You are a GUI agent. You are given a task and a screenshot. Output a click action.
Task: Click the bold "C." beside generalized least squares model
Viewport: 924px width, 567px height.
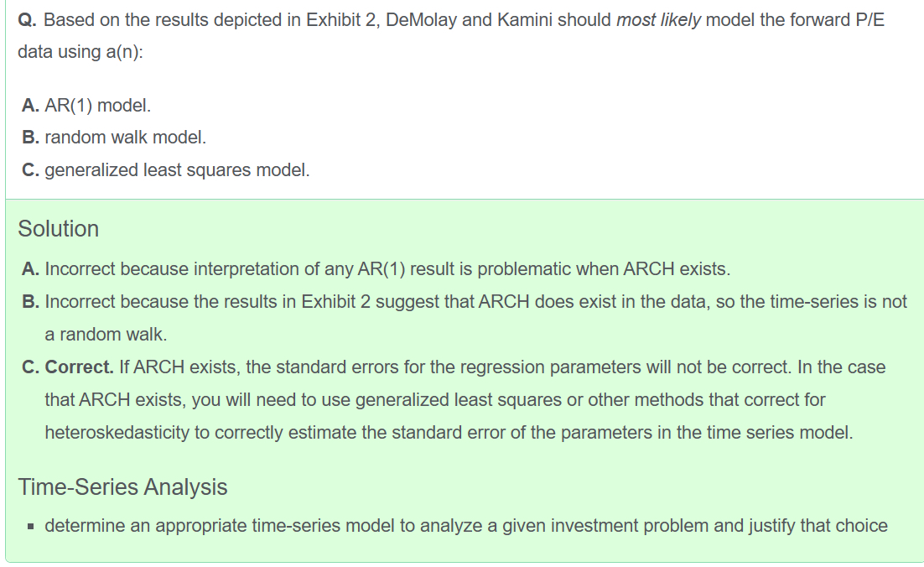point(31,170)
